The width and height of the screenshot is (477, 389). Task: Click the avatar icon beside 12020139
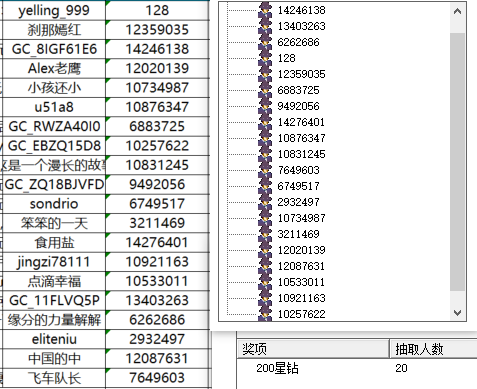[x=265, y=250]
